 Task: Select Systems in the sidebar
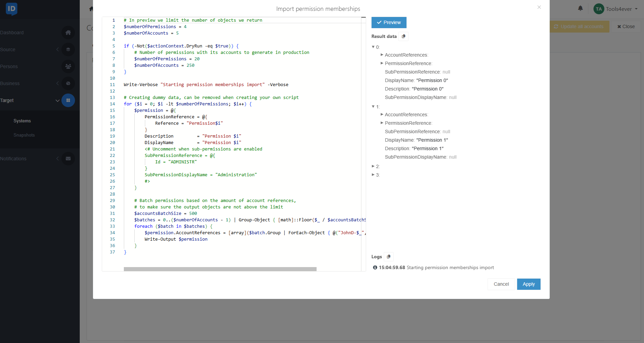tap(22, 121)
